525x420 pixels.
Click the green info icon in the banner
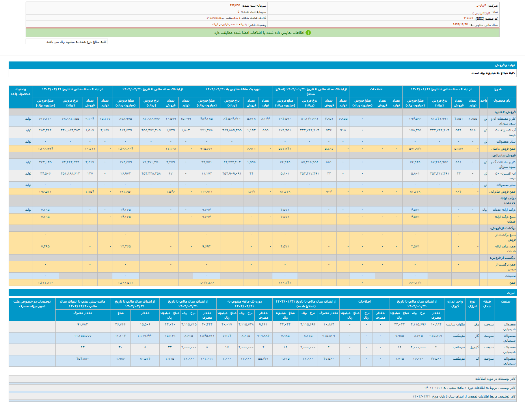tap(308, 33)
